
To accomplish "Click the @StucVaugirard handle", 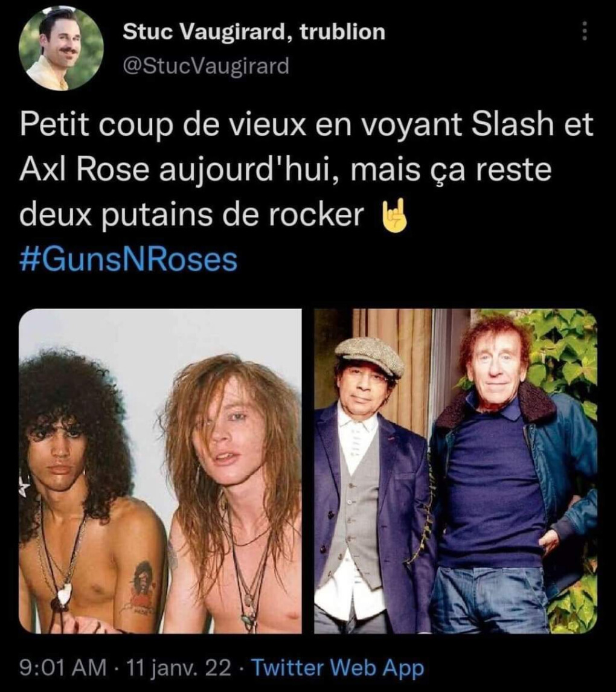I will pos(205,66).
